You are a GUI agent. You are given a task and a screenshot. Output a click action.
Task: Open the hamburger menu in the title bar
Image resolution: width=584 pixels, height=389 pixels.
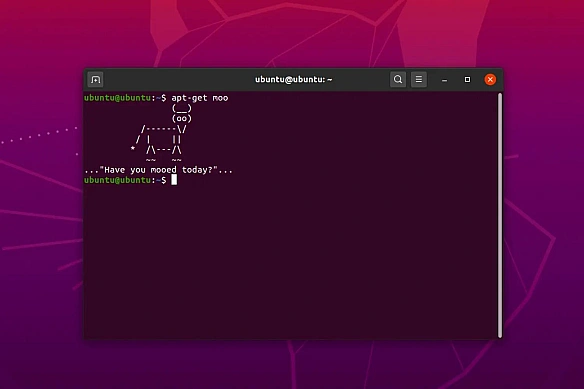click(419, 79)
